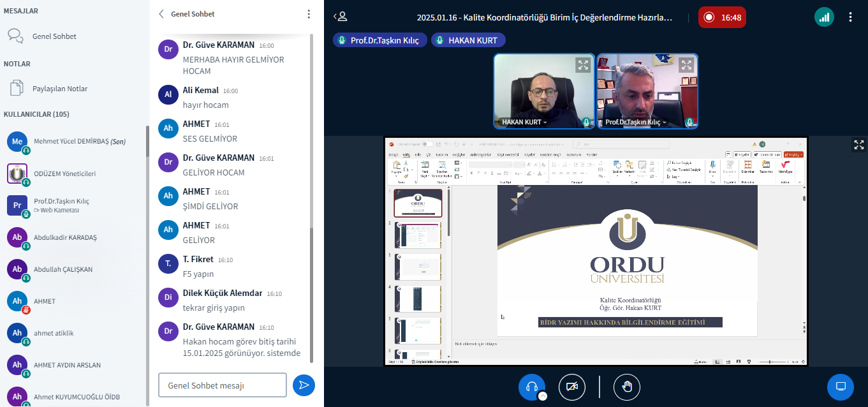
Task: Open Paylaşılan Notlar shared notes
Action: tap(74, 89)
